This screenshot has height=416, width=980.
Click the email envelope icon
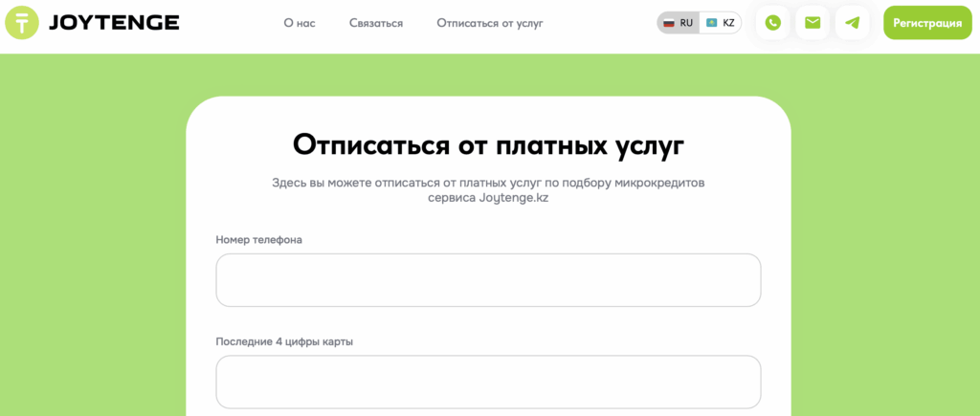coord(813,23)
